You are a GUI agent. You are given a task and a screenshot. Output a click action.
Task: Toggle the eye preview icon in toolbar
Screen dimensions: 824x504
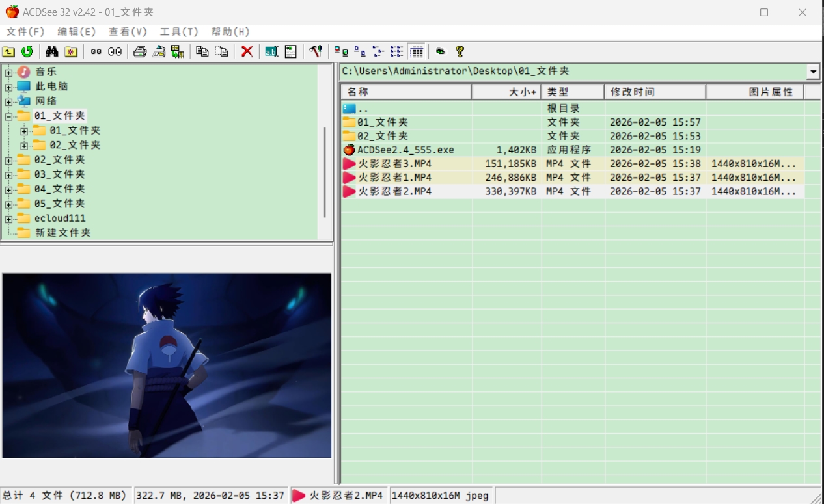click(441, 51)
